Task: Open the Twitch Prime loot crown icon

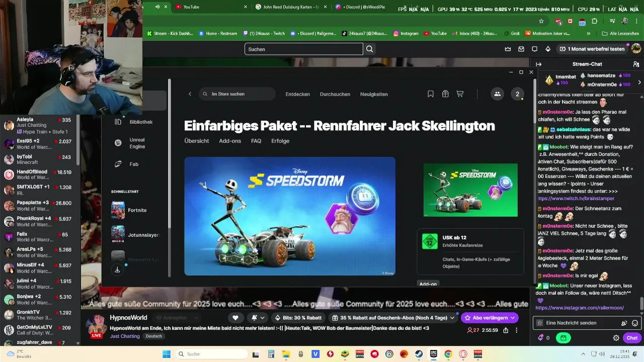Action: pos(508,49)
